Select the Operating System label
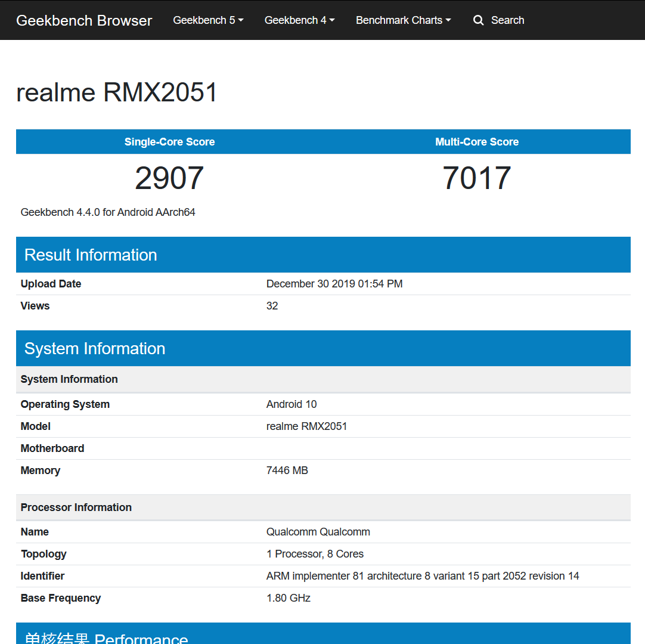 pos(65,404)
